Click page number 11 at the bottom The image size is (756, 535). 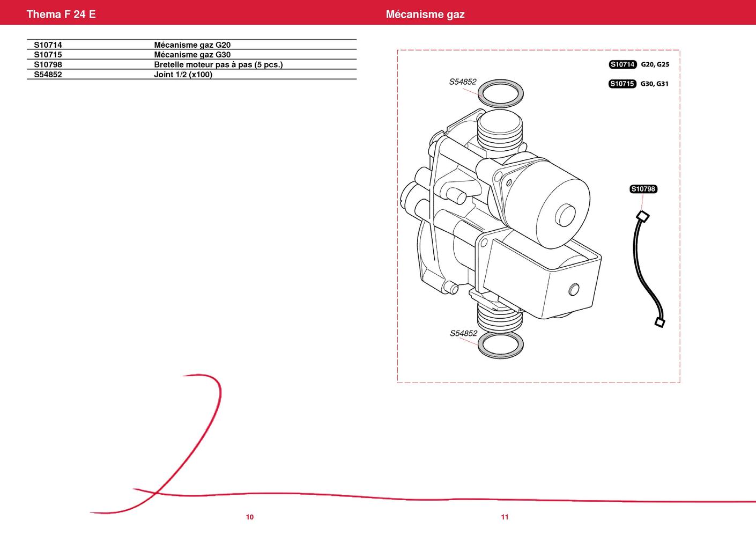505,517
